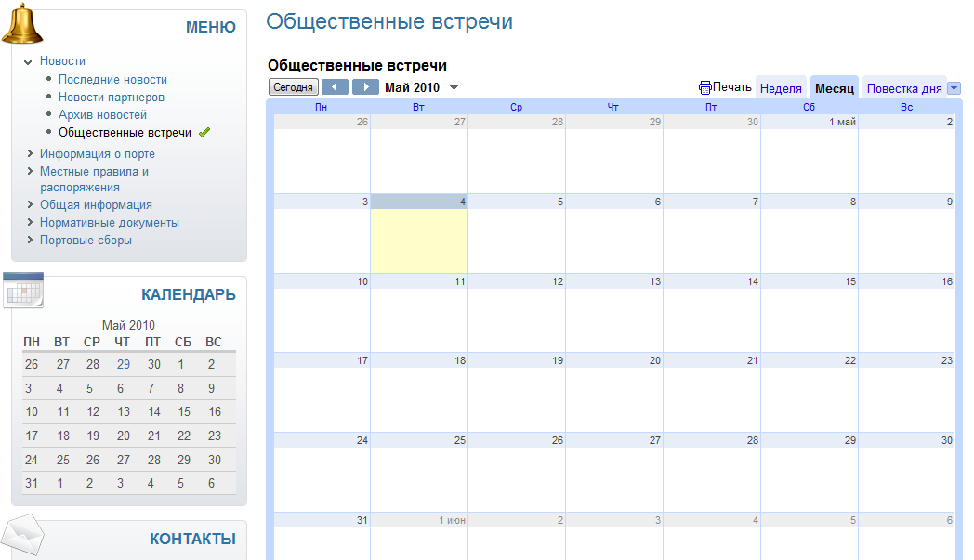This screenshot has width=974, height=560.
Task: Open Архив новостей link
Action: click(x=102, y=115)
